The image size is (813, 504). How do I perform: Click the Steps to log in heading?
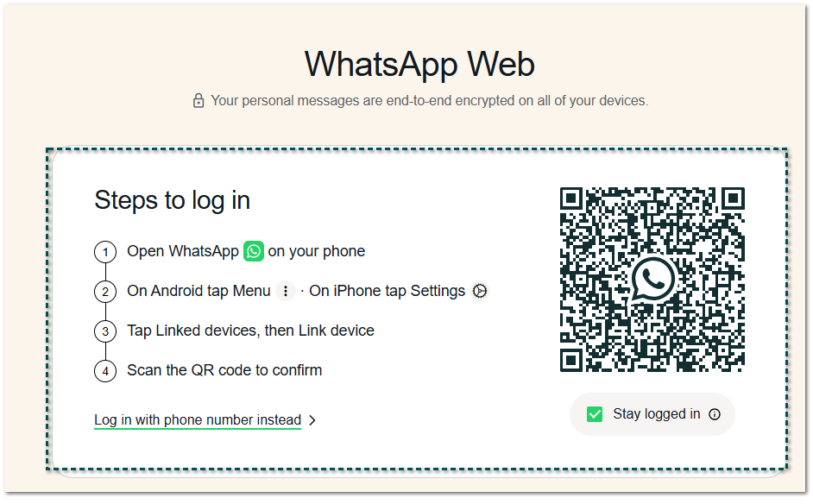pyautogui.click(x=172, y=201)
